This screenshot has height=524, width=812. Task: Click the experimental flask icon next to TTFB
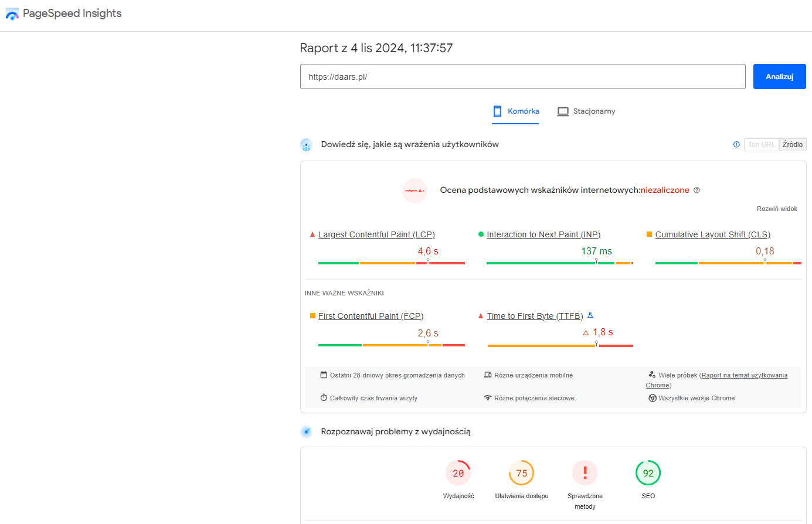tap(590, 315)
